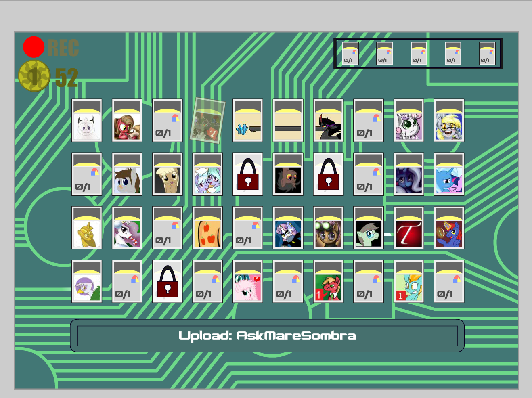Click the upside-down shadowy pony card
This screenshot has height=398, width=532.
pos(288,174)
